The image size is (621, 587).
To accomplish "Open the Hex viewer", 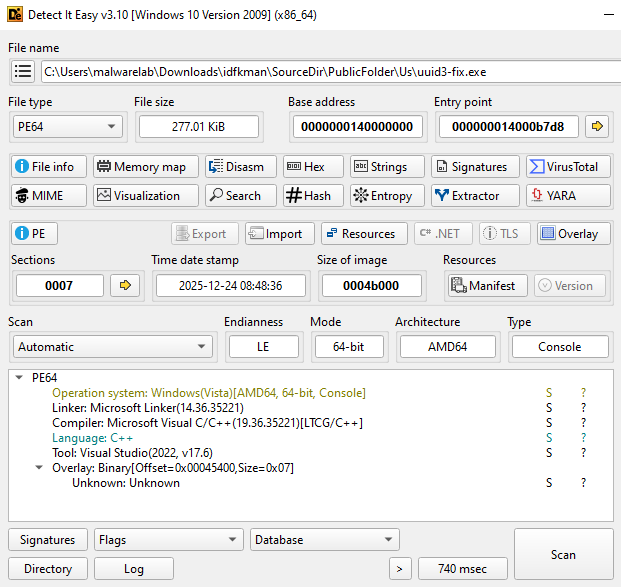I will pos(313,167).
